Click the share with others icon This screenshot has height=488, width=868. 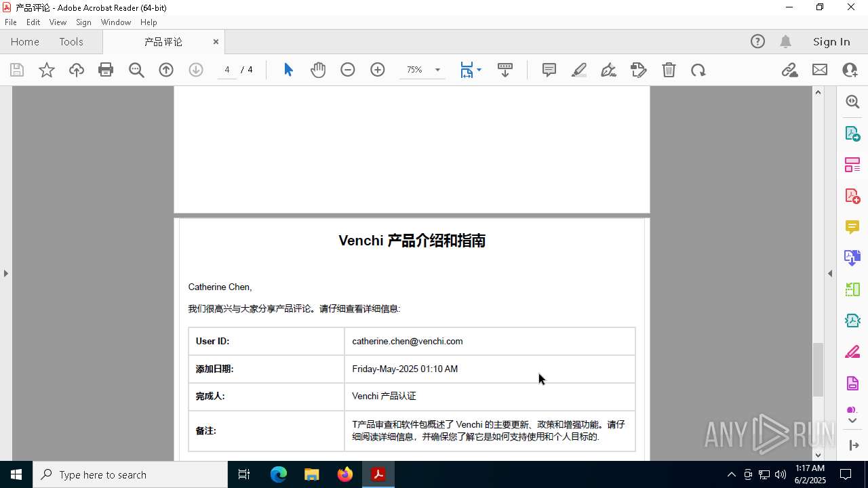pos(850,70)
